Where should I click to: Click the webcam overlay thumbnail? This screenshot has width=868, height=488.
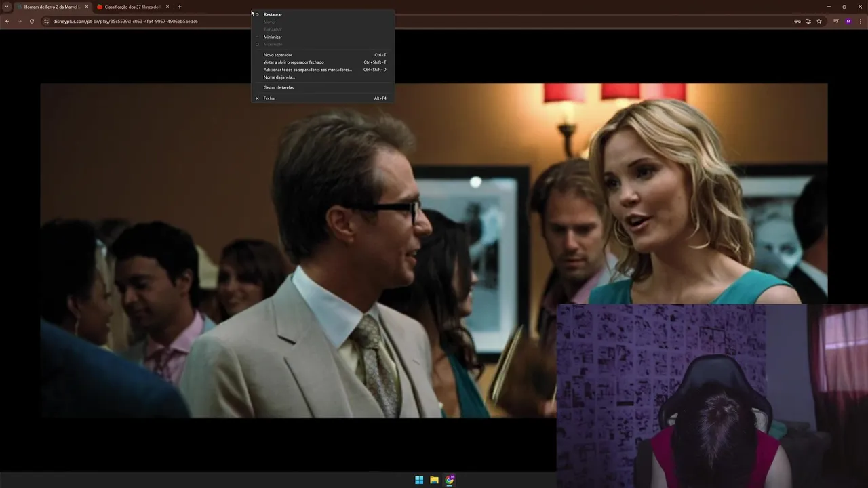click(712, 396)
